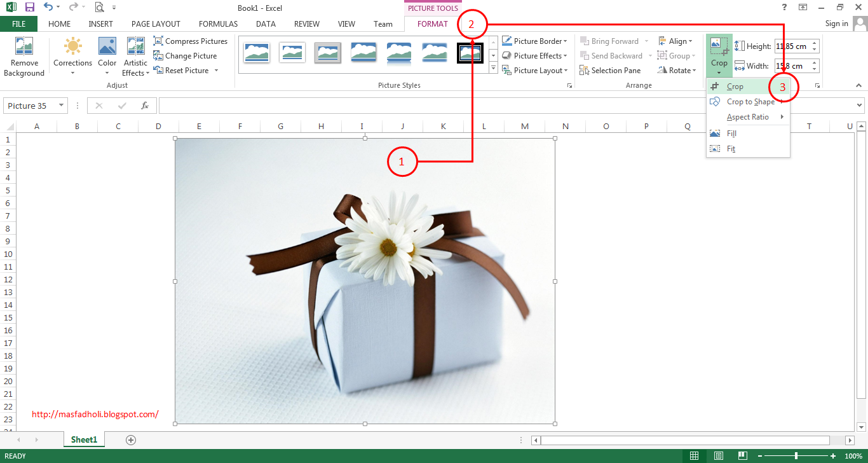Open the Size dialog launcher
This screenshot has height=463, width=868.
click(x=817, y=85)
